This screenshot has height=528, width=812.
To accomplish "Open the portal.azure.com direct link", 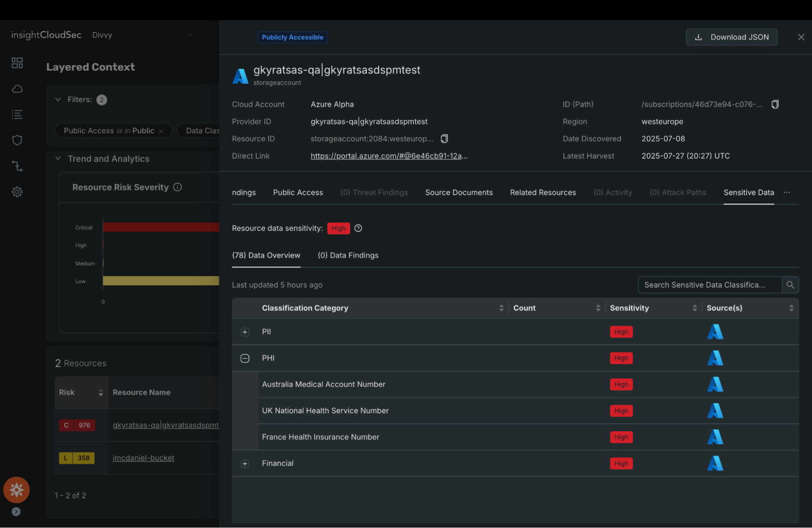I will point(389,156).
